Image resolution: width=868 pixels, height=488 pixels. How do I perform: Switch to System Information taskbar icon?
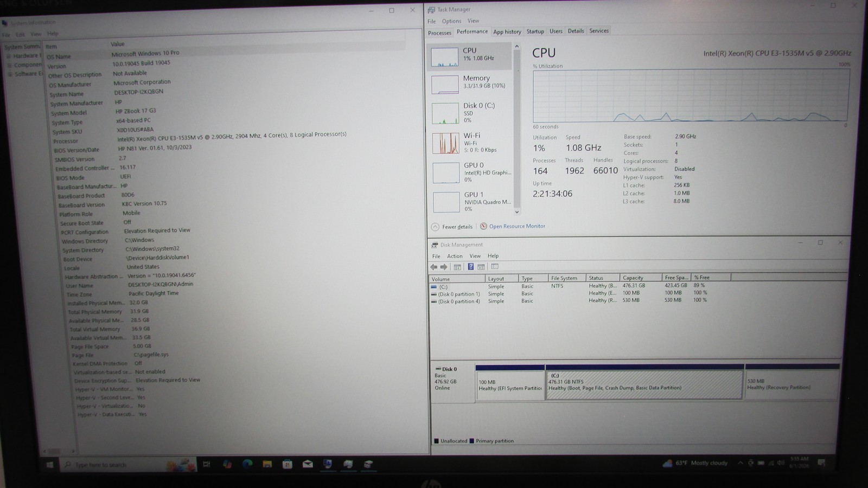[x=328, y=464]
